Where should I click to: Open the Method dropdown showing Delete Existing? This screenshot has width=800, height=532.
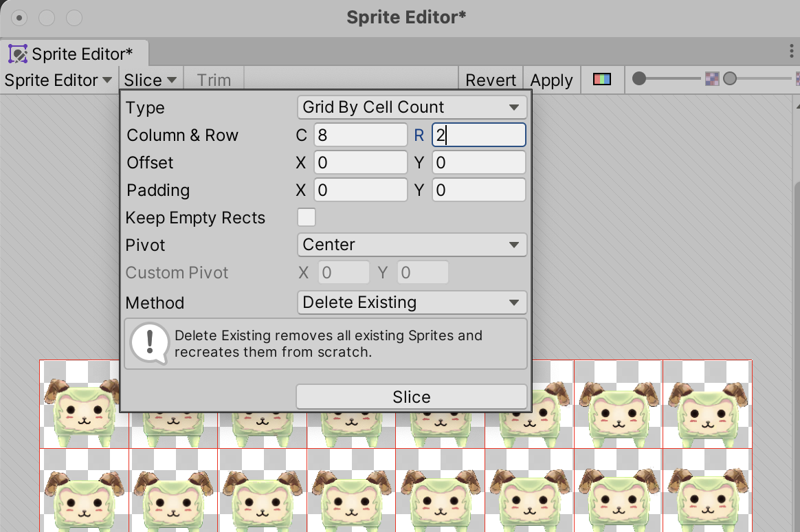tap(411, 302)
